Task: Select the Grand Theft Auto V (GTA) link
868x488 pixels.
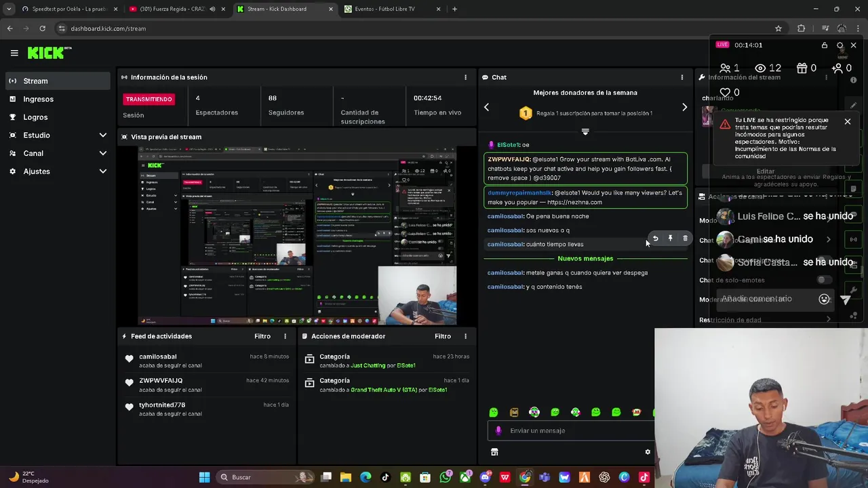Action: 384,390
